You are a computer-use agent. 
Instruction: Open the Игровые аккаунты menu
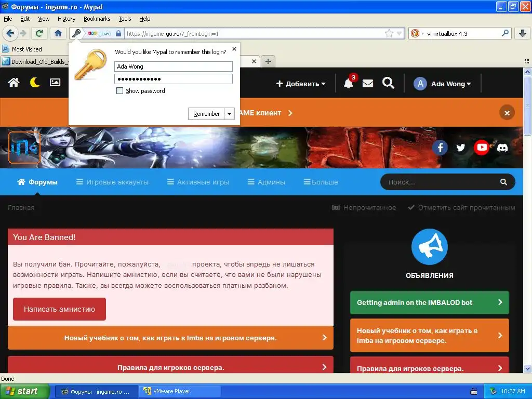point(112,182)
